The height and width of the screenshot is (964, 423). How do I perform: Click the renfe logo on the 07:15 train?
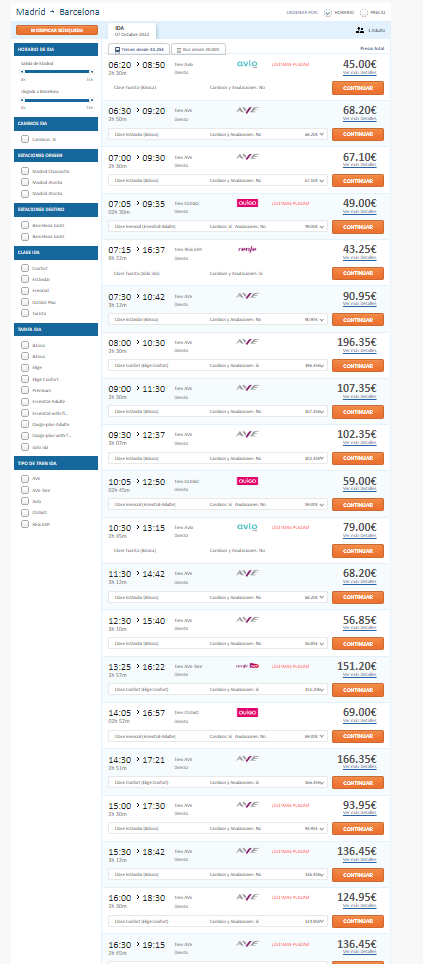click(247, 249)
